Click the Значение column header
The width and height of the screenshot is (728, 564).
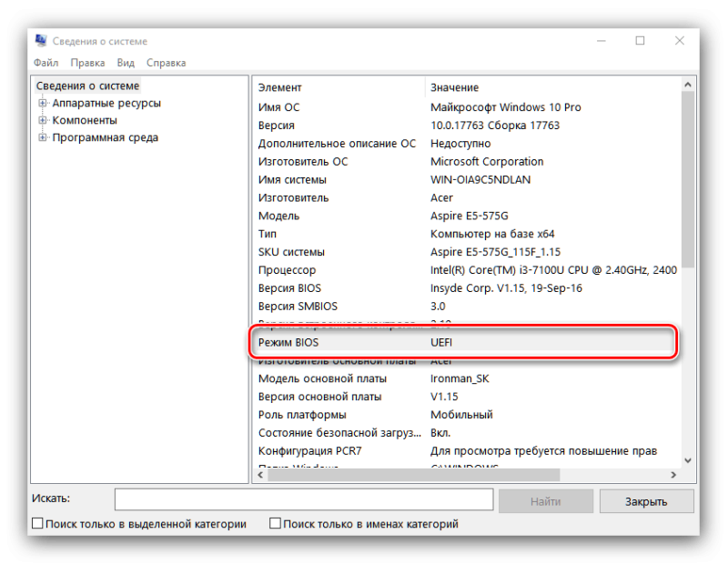click(552, 87)
